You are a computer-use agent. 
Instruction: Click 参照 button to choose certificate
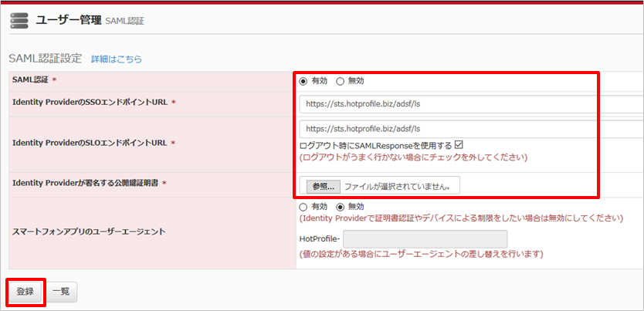(322, 186)
